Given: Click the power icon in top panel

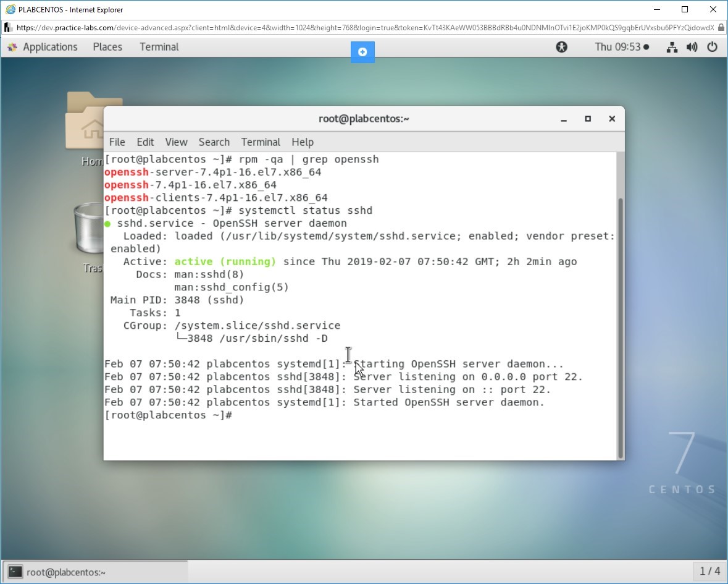Looking at the screenshot, I should pyautogui.click(x=712, y=47).
